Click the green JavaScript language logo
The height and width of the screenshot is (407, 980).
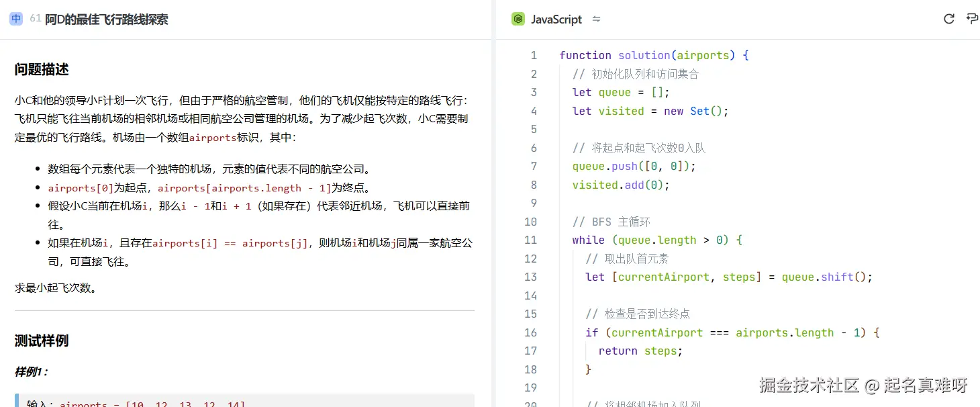coord(518,19)
